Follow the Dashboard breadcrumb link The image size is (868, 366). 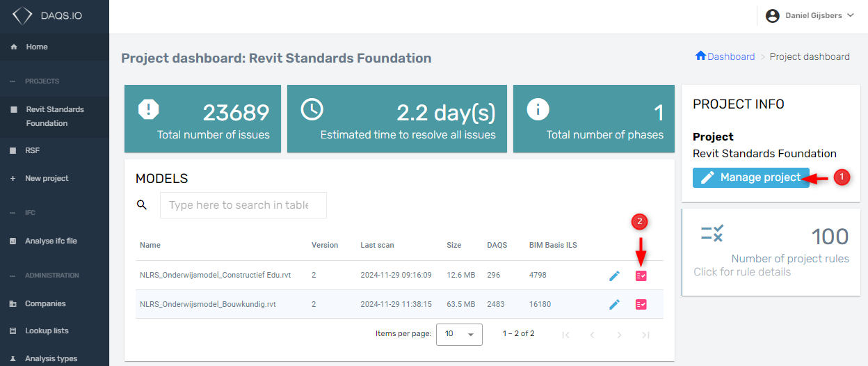coord(731,56)
